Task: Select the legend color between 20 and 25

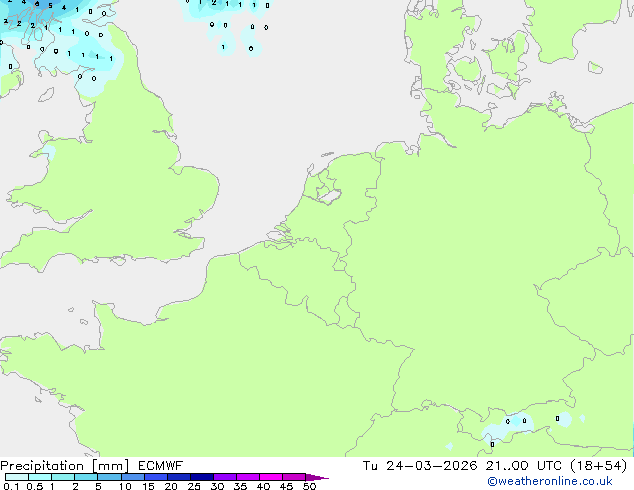Action: tap(179, 477)
